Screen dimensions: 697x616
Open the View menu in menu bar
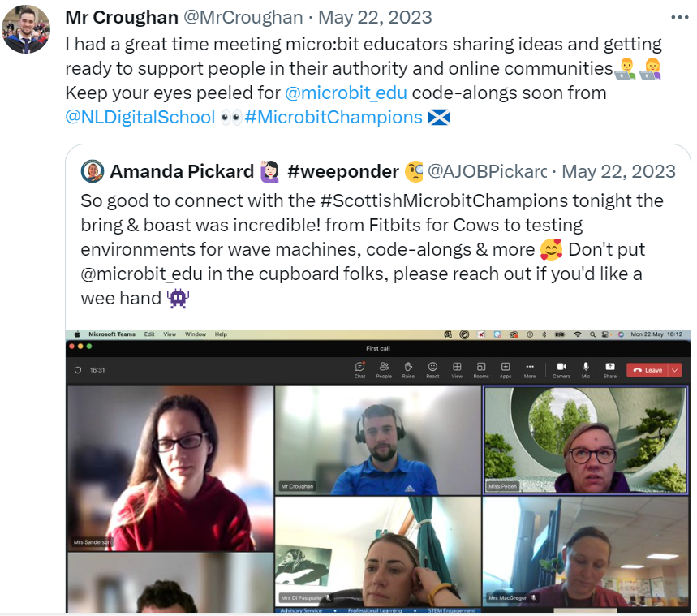tap(170, 334)
